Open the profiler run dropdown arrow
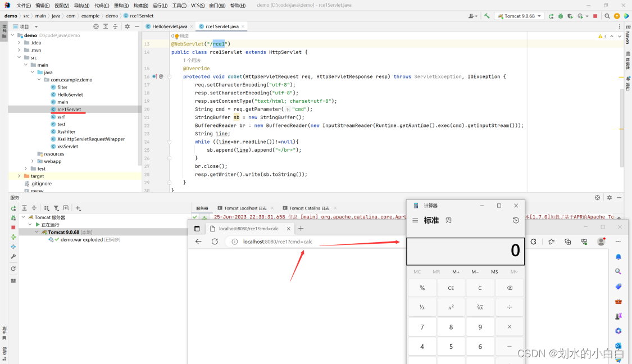Screen dimensions: 632x364 pos(587,16)
